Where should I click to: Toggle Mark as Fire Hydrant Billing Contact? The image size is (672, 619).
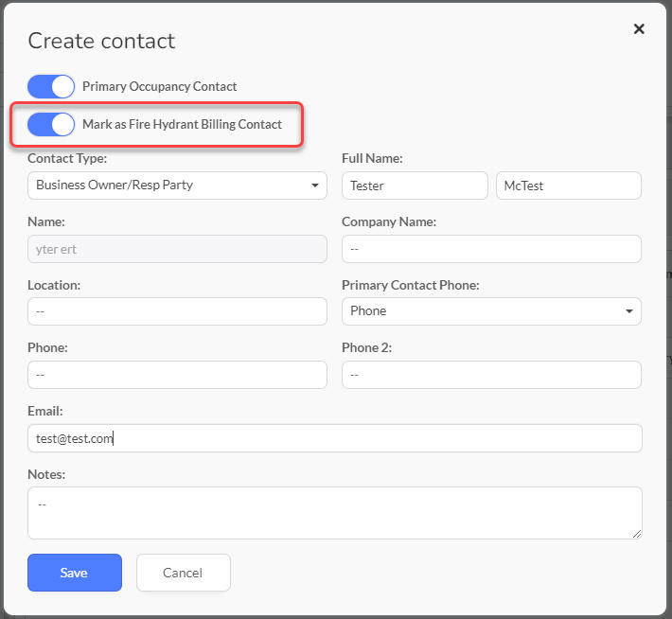(51, 124)
